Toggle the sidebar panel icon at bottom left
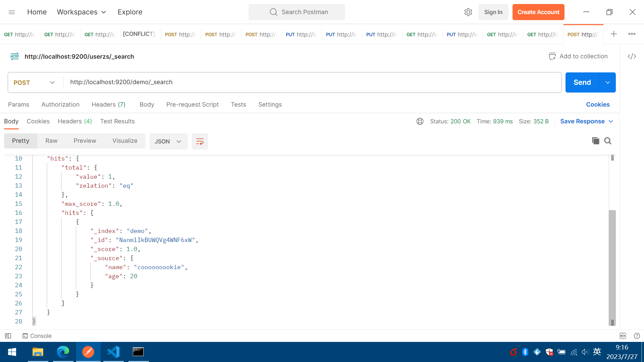Viewport: 644px width, 362px height. coord(8,336)
